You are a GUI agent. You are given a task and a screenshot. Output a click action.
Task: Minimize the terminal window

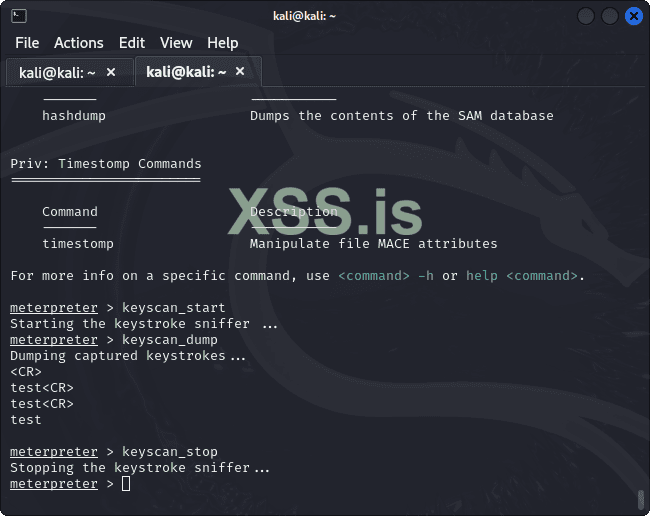pyautogui.click(x=586, y=16)
